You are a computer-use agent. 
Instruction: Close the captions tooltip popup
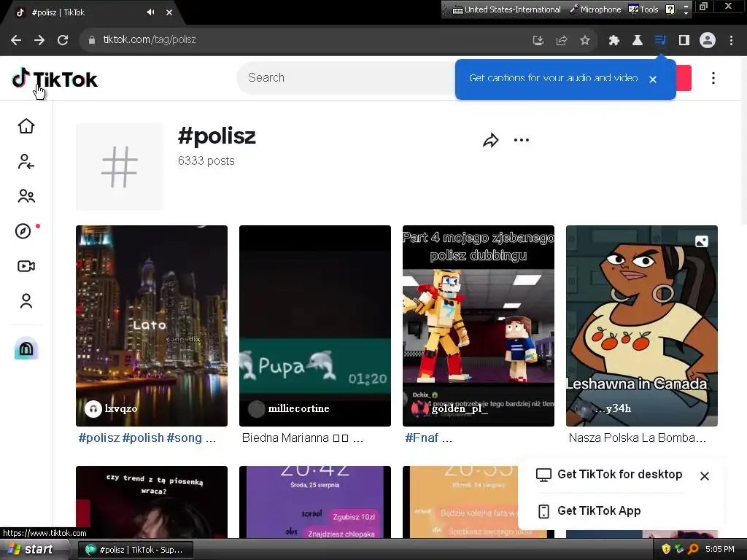653,79
